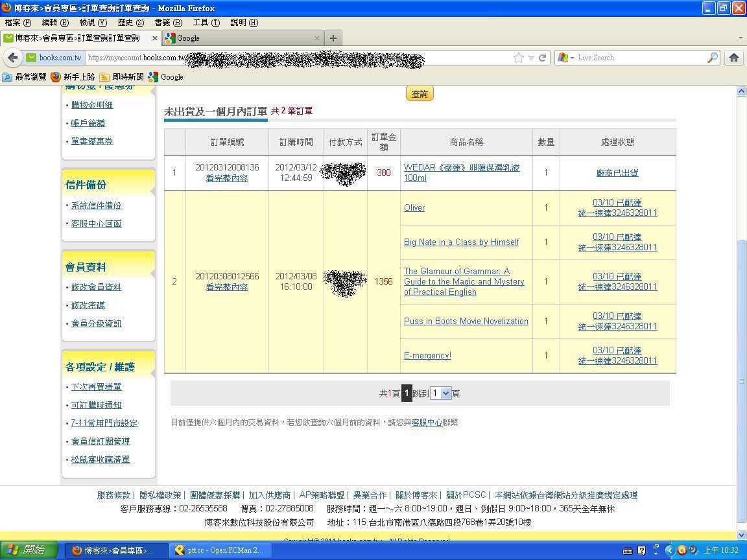Open the WEDAR 眼膜保濕乳液 product link
The image size is (747, 560).
click(462, 172)
